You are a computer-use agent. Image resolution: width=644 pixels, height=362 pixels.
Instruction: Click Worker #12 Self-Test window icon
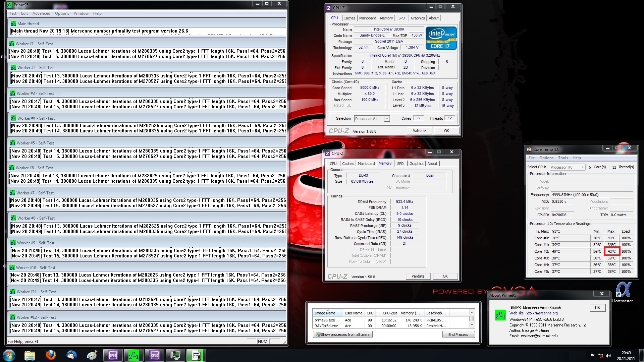(13, 317)
